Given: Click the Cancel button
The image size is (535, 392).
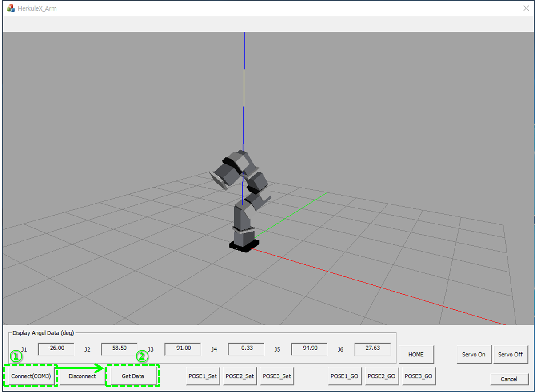Looking at the screenshot, I should [x=509, y=379].
